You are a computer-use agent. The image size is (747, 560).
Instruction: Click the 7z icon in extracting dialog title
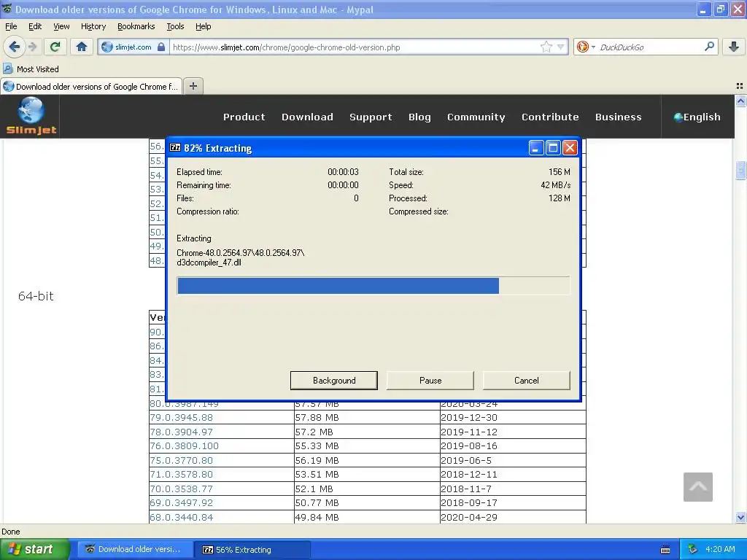[175, 147]
